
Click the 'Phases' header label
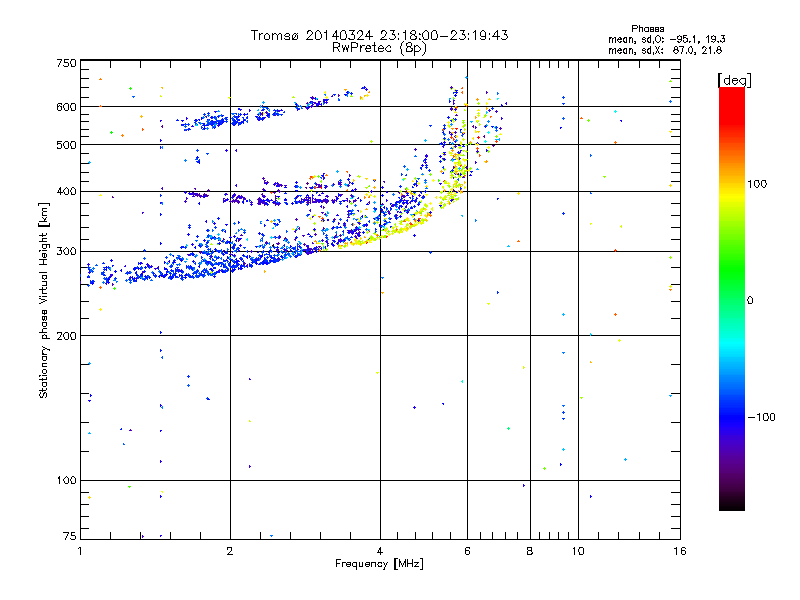pyautogui.click(x=647, y=29)
